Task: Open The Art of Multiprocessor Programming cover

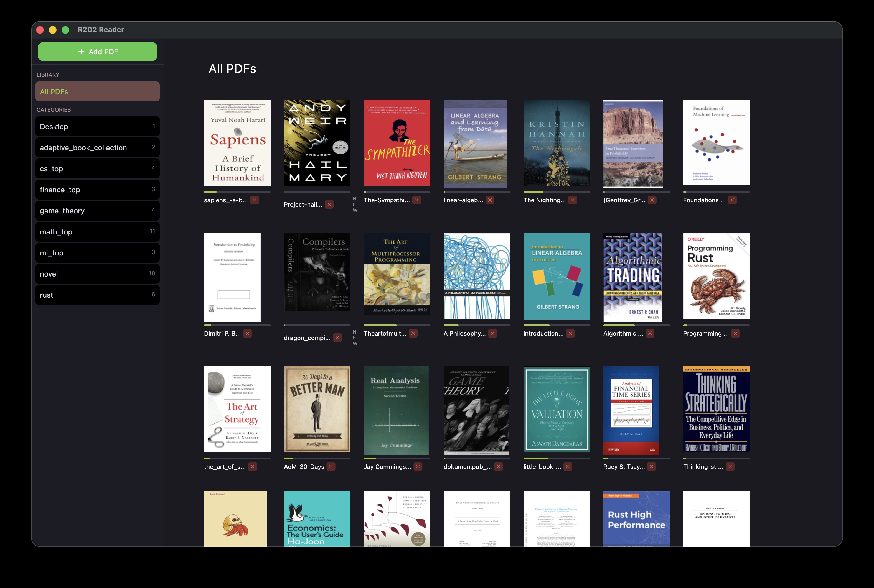Action: (x=397, y=274)
